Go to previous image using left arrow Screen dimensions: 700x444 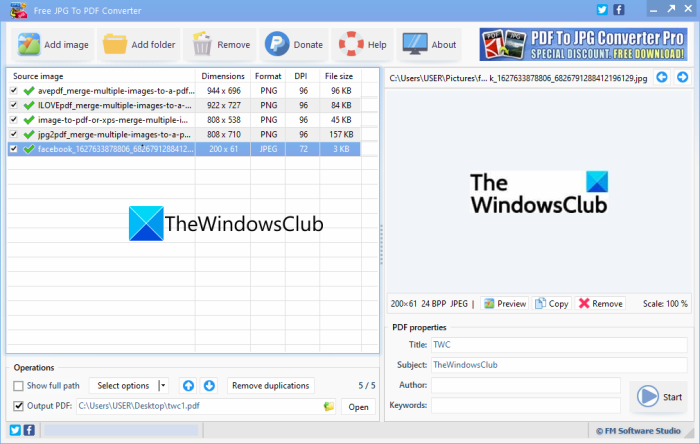click(x=662, y=78)
